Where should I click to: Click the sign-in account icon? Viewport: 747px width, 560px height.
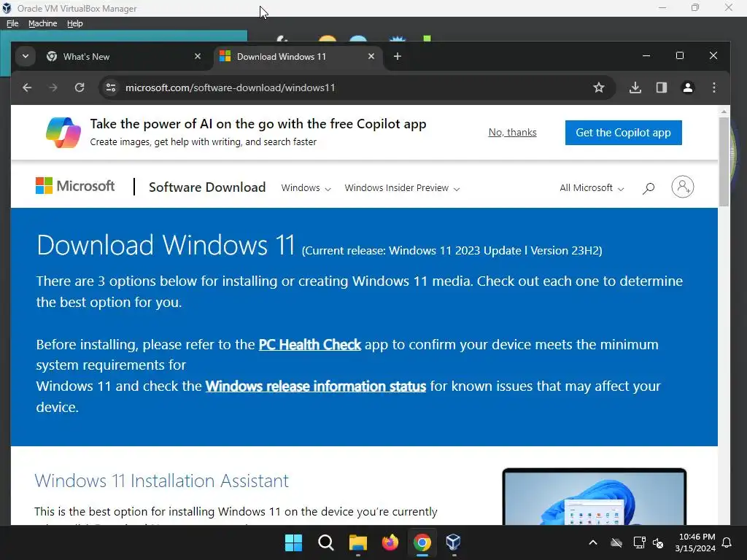[x=682, y=187]
